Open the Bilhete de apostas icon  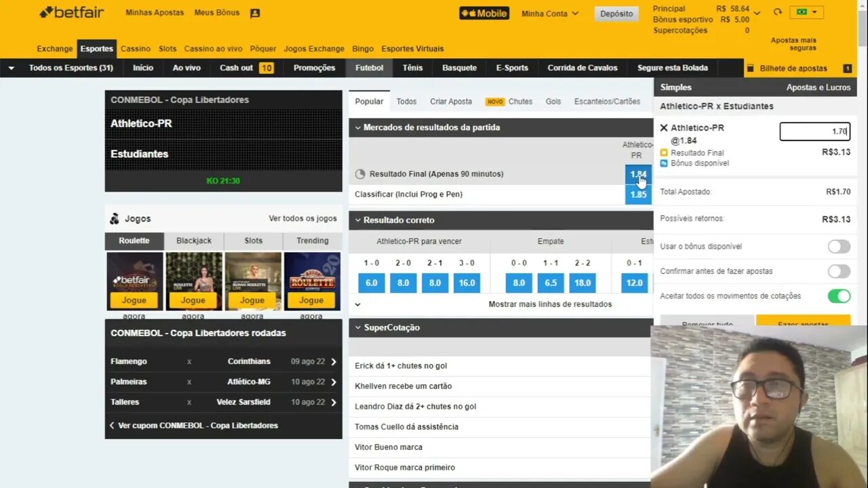point(750,68)
